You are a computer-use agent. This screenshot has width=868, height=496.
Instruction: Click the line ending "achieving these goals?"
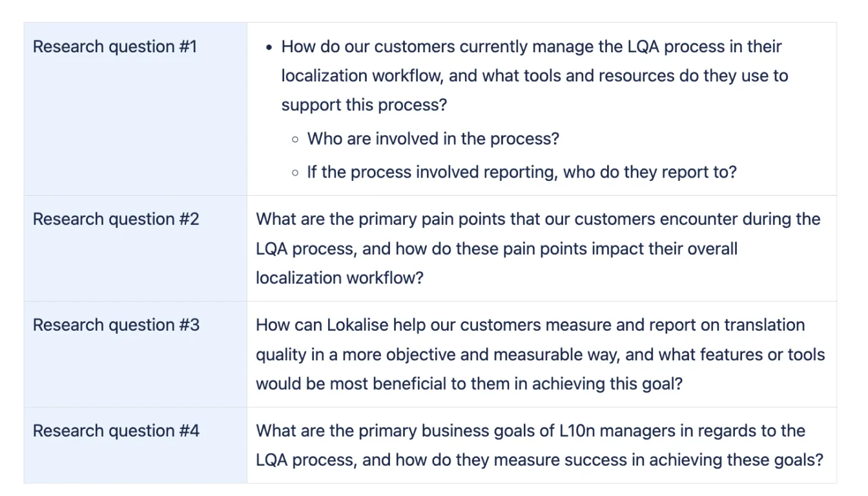click(539, 460)
